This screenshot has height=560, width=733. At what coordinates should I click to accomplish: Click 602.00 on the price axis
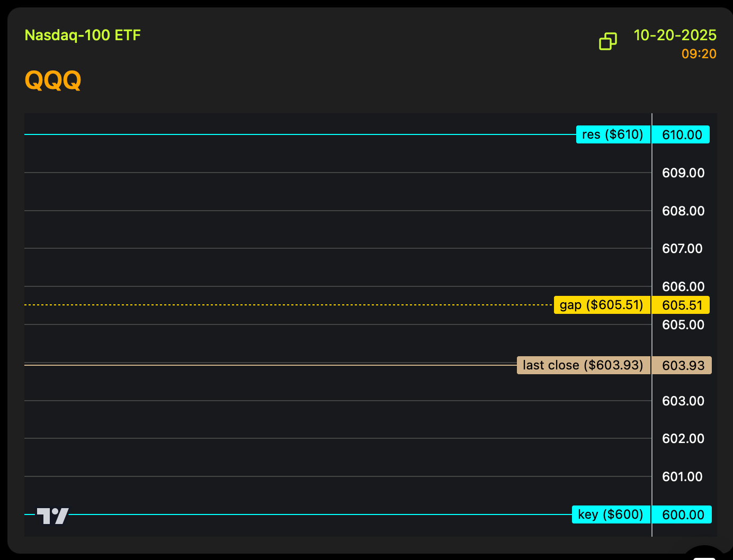pyautogui.click(x=683, y=439)
